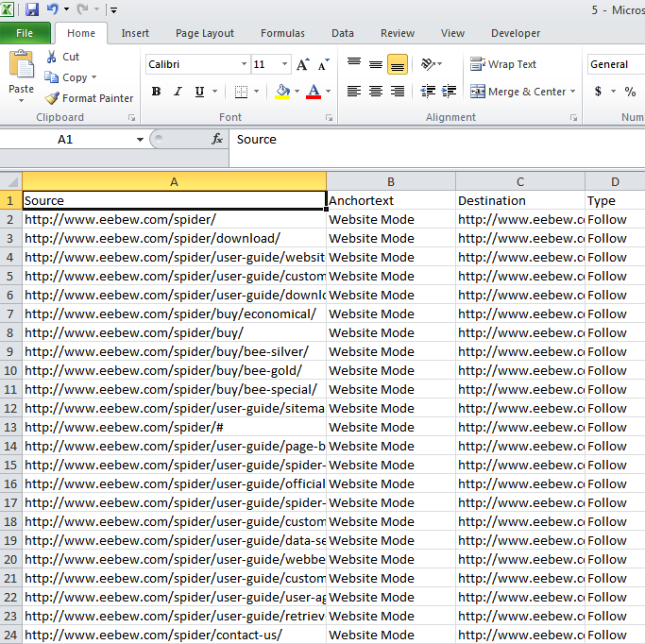Click the Cut button
The image size is (645, 644).
click(62, 57)
